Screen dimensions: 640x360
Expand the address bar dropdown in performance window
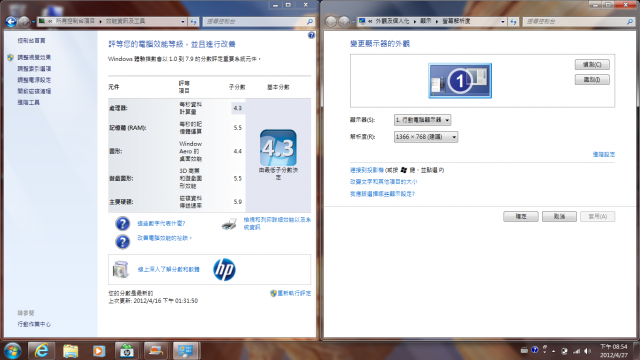(182, 22)
